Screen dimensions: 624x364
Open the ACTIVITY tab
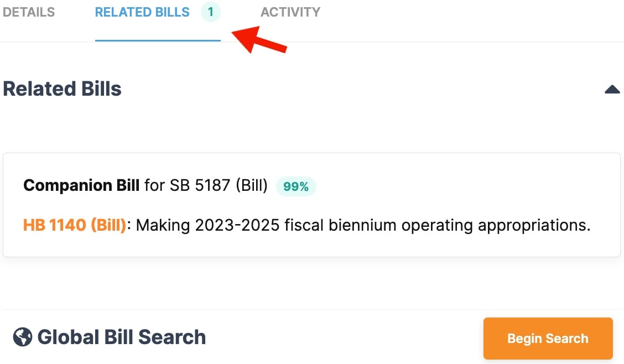[x=290, y=12]
